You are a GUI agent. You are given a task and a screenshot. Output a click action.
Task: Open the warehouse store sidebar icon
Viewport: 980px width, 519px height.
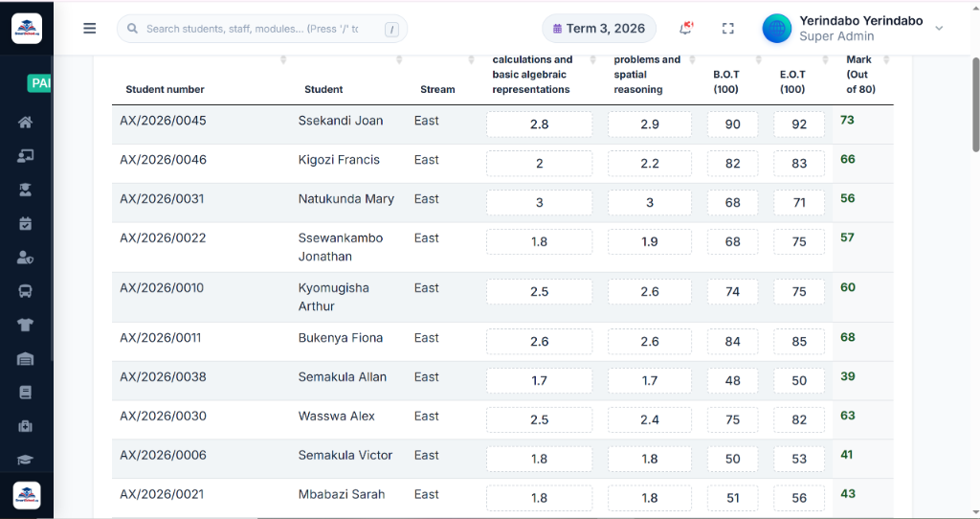[x=25, y=358]
